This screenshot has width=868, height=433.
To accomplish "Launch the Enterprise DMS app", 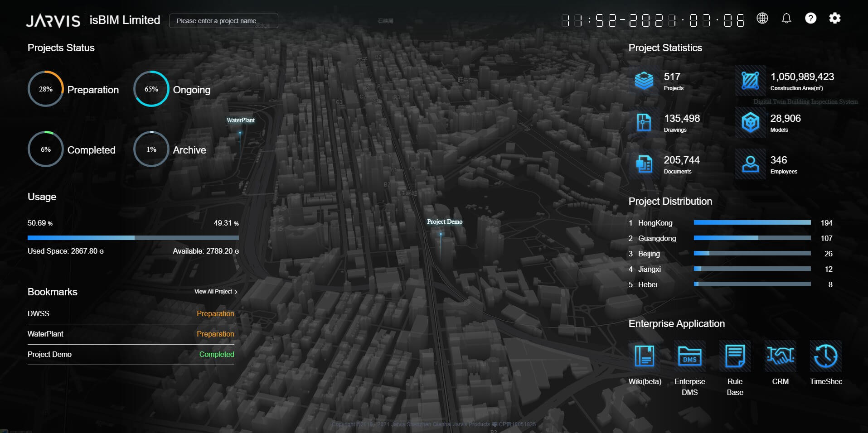I will [x=689, y=356].
